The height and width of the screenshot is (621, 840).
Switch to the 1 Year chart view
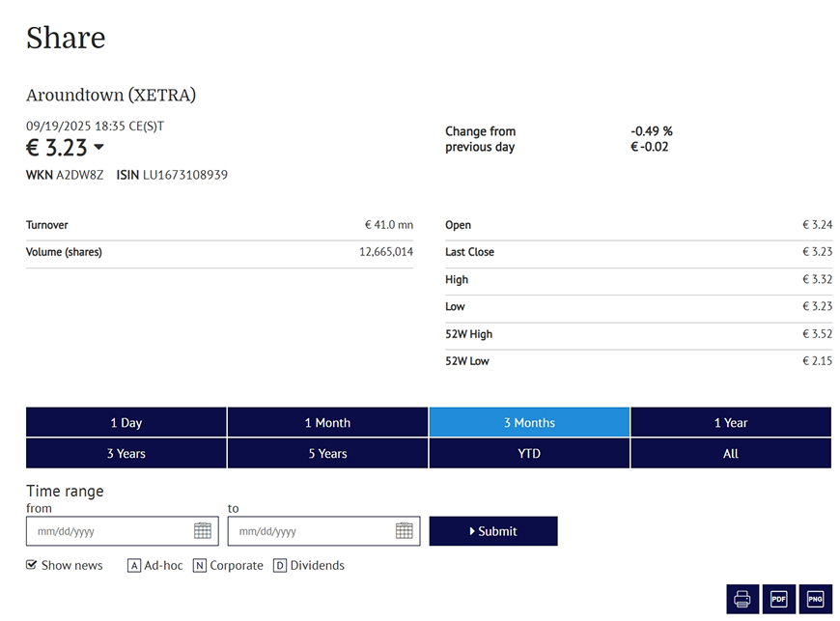tap(730, 422)
